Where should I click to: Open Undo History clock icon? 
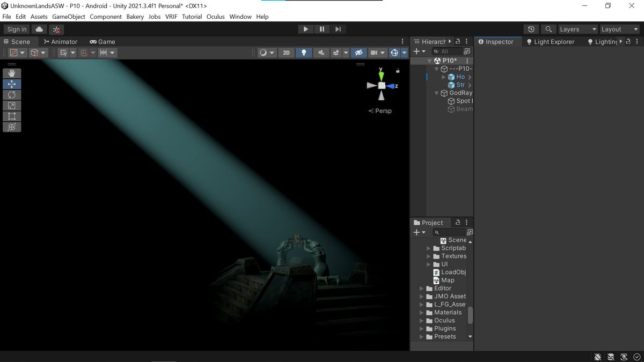531,29
